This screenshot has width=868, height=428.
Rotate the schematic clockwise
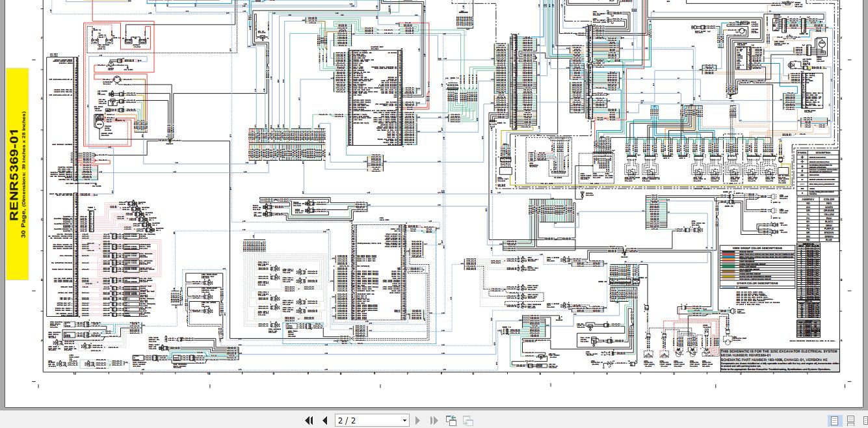tap(467, 420)
